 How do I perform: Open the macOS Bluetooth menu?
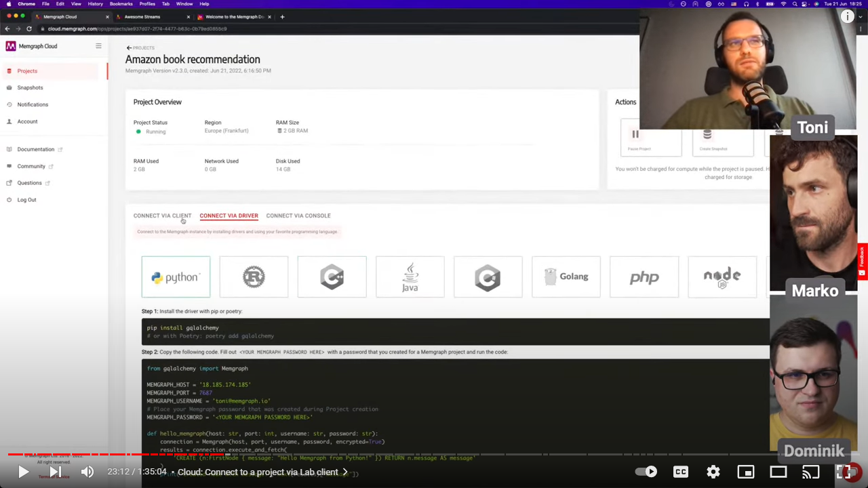coord(758,3)
